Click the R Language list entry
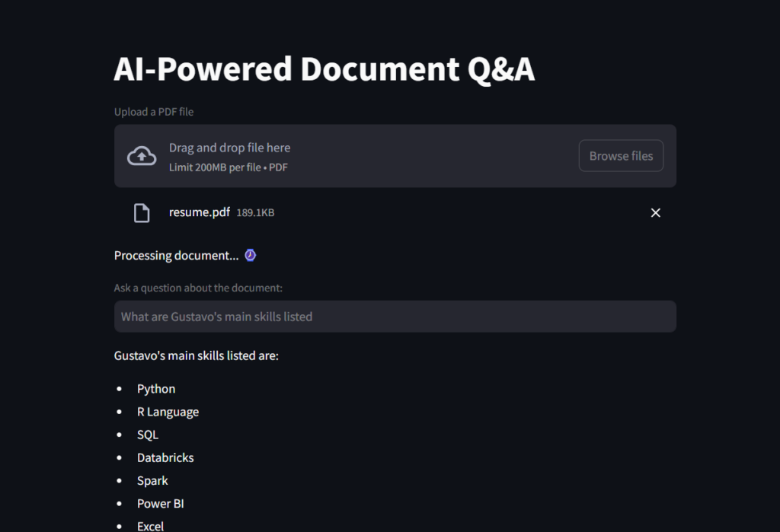Viewport: 780px width, 532px height. (x=168, y=412)
